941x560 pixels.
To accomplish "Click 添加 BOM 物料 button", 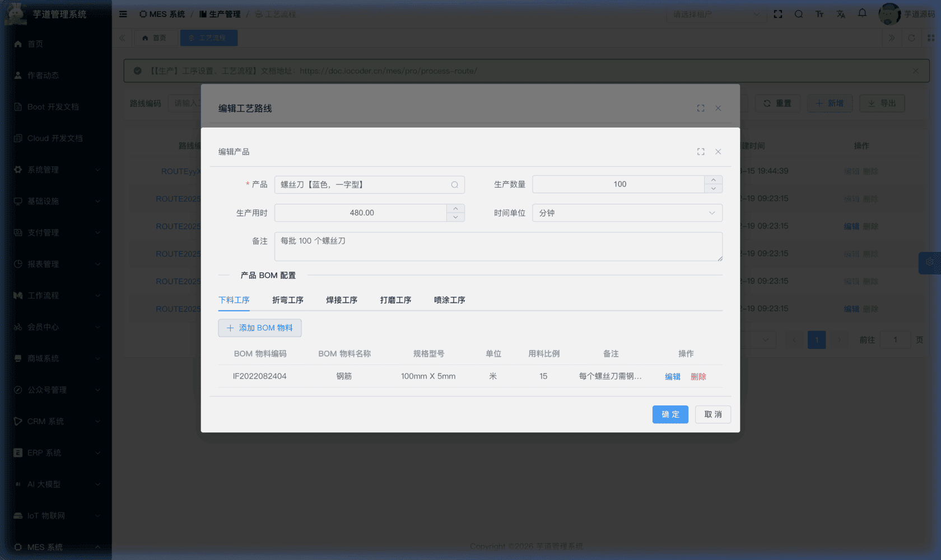I will click(260, 328).
